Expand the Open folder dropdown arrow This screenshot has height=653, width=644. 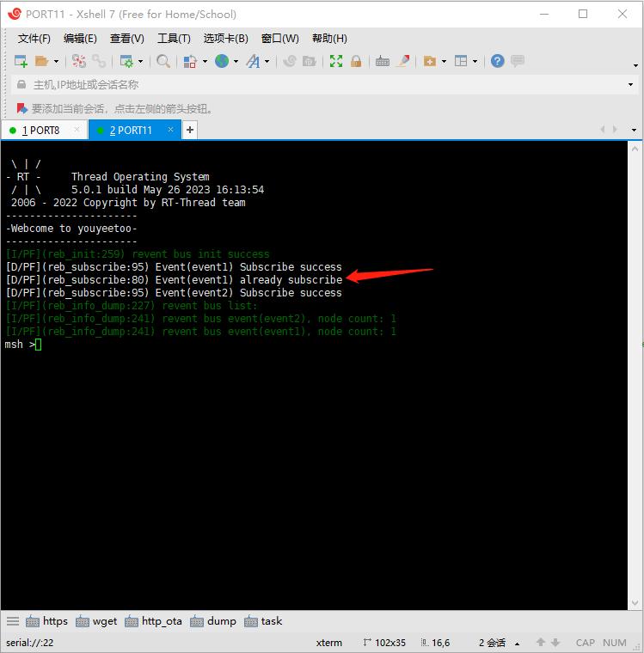coord(56,62)
